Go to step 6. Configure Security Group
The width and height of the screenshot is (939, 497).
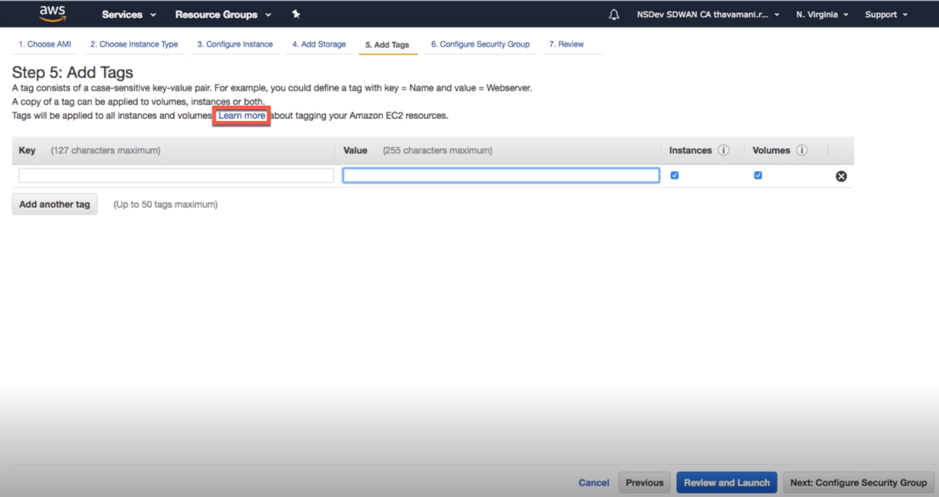click(480, 44)
